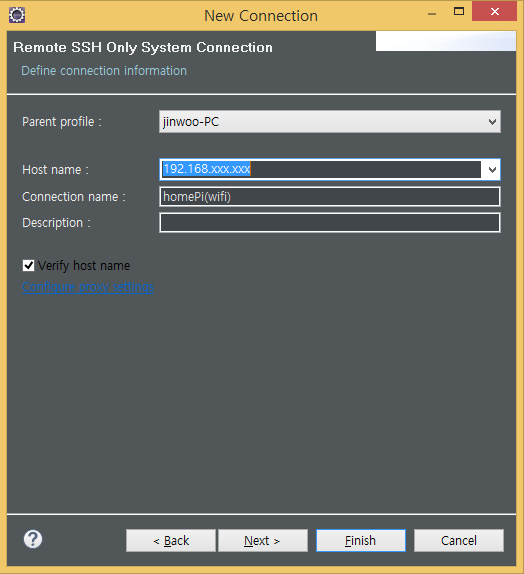Click the Eclipse icon in title bar
The height and width of the screenshot is (574, 524).
tap(17, 15)
